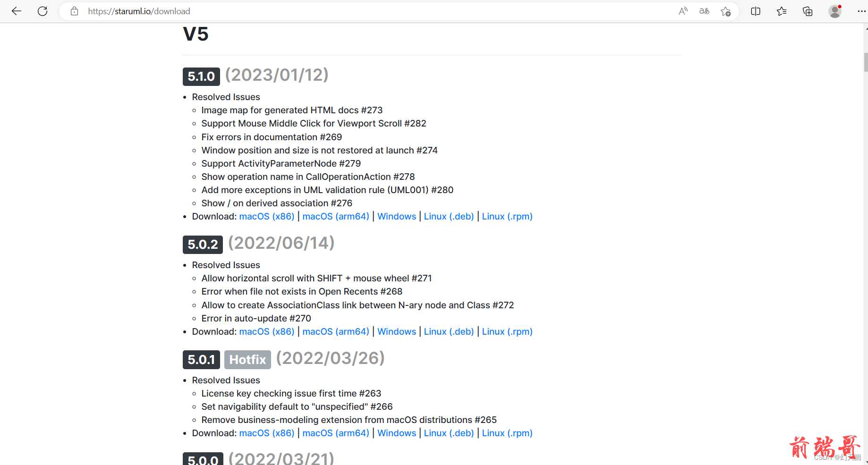Click 'Support ActivityParameterNode #279'
Screen dimensions: 868x465
click(281, 163)
